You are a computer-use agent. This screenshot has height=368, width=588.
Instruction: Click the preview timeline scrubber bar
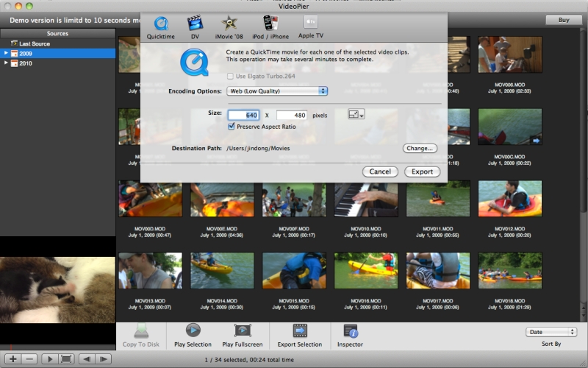click(x=58, y=347)
